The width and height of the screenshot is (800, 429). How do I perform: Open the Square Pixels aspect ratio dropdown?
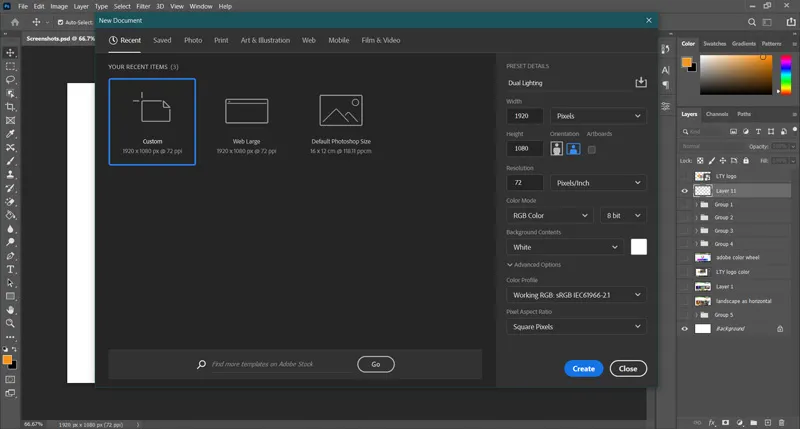[576, 326]
